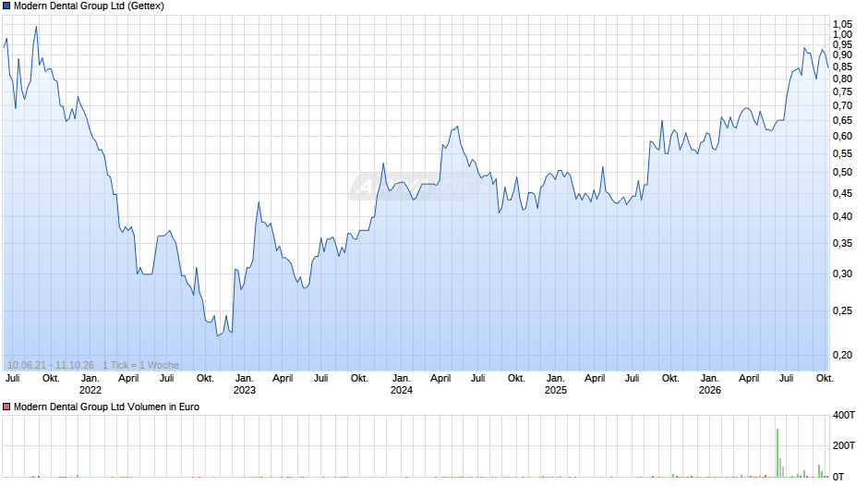Click the 0,20 price axis label
The image size is (868, 486).
(842, 355)
